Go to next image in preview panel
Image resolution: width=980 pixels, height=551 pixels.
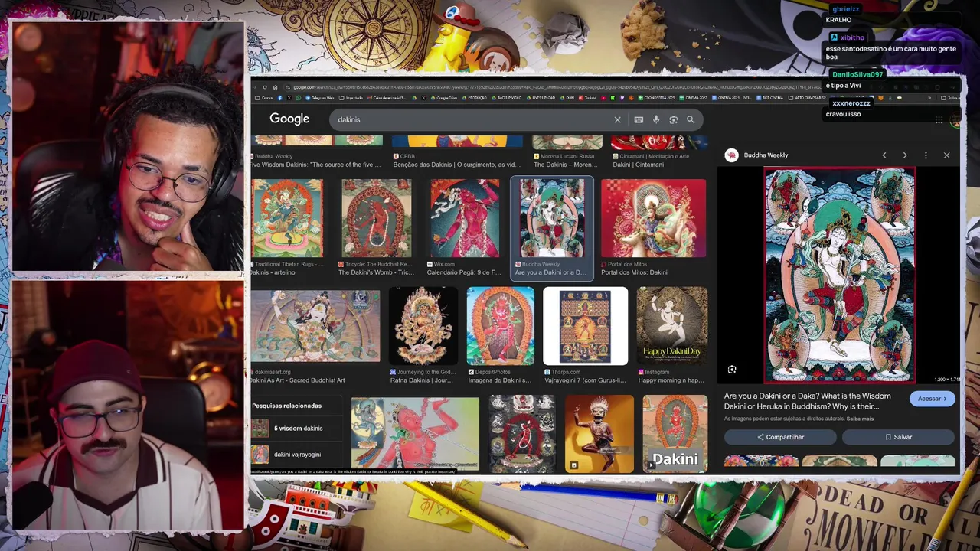[x=905, y=155]
